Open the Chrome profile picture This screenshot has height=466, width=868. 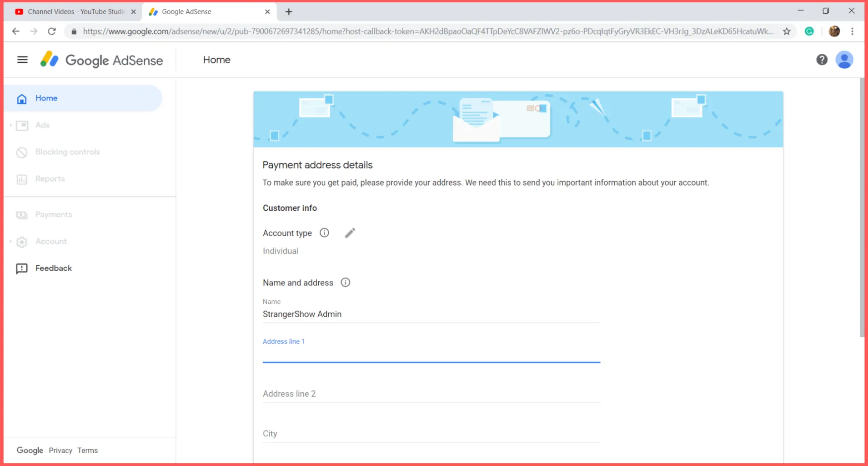point(834,31)
